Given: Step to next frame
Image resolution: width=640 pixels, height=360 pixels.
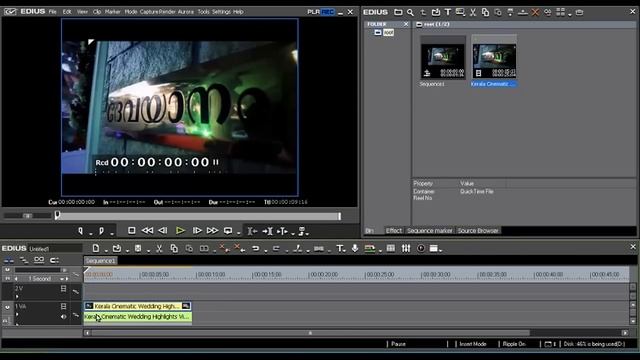Looking at the screenshot, I should coord(197,231).
